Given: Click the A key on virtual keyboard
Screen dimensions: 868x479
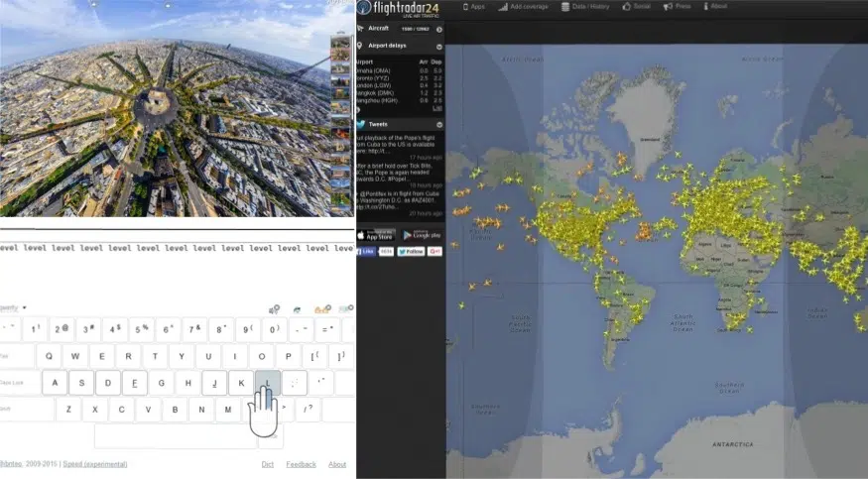Looking at the screenshot, I should click(x=55, y=383).
